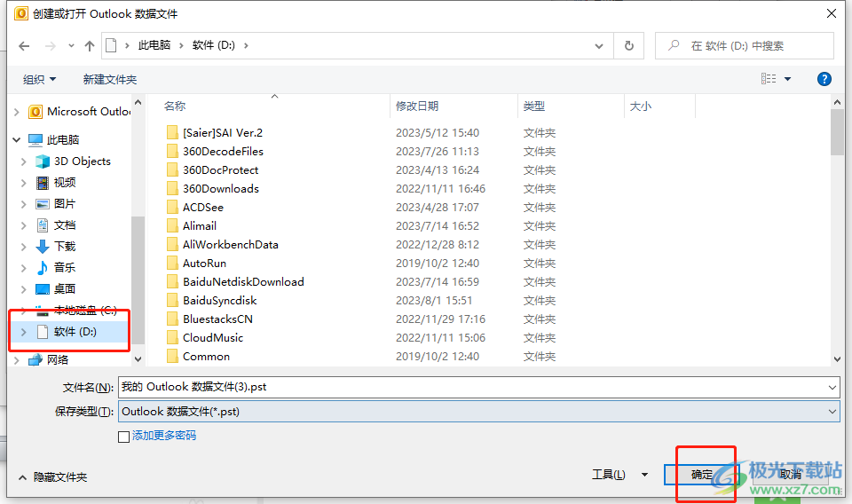Select the 图片 folder in the tree
This screenshot has width=852, height=504.
[56, 204]
